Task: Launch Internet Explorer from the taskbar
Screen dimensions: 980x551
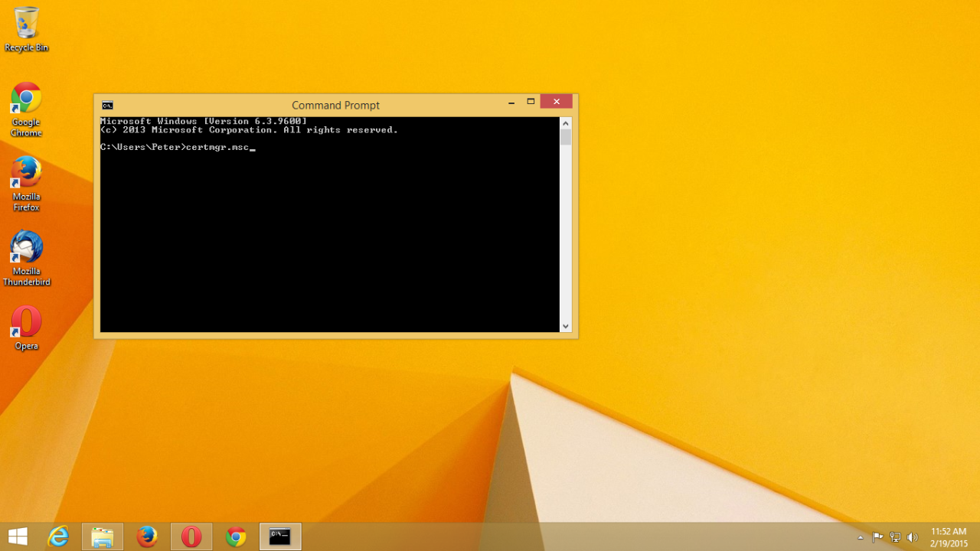Action: pos(59,536)
